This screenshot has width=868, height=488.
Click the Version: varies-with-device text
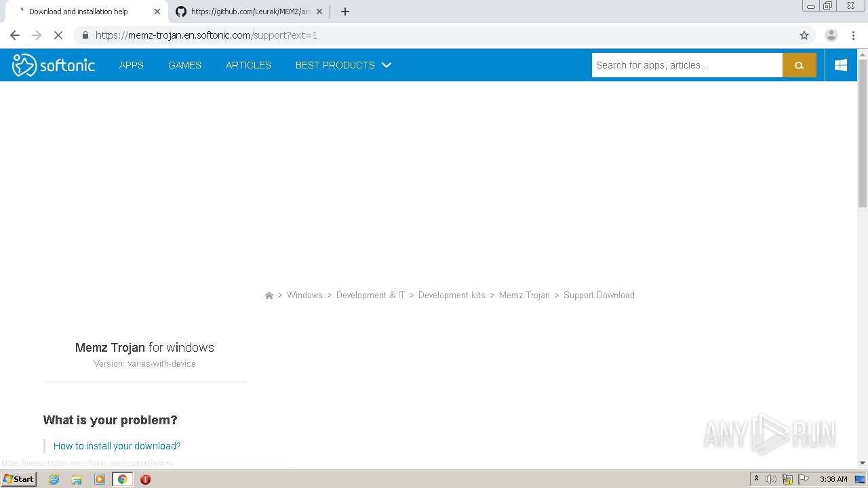click(144, 364)
